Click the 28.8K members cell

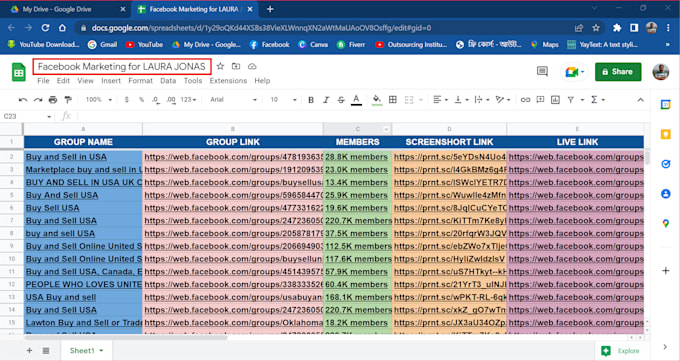(357, 157)
